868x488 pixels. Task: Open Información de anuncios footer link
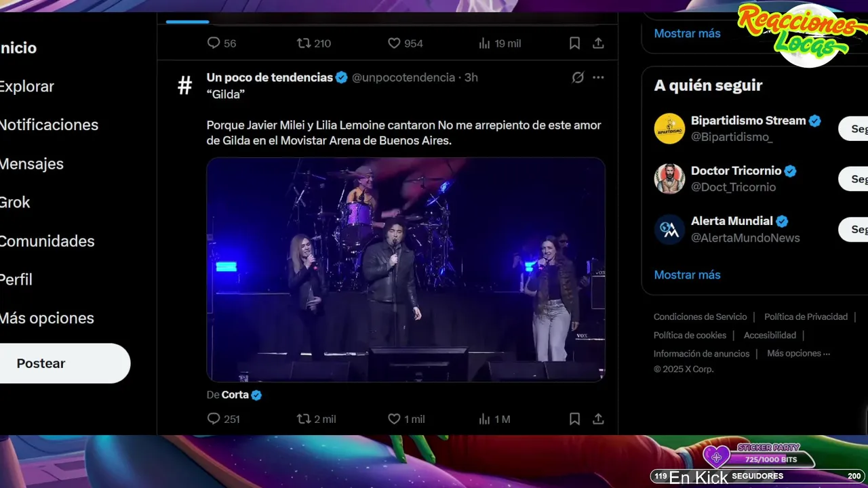pyautogui.click(x=701, y=353)
